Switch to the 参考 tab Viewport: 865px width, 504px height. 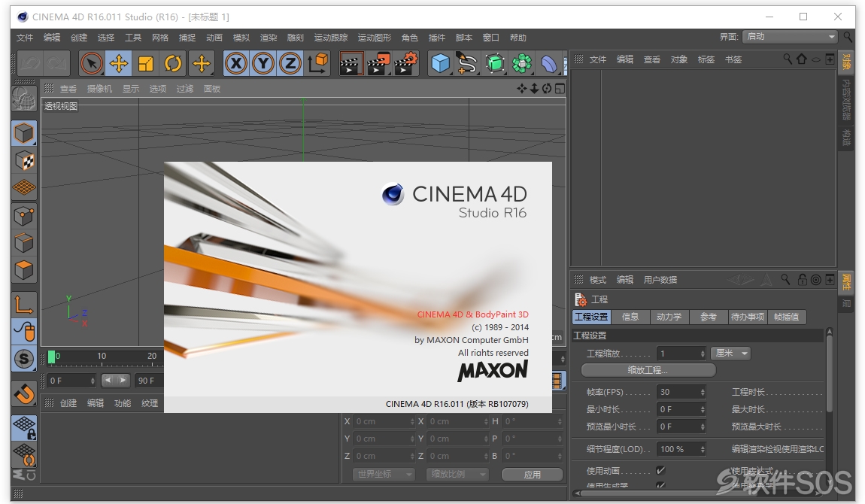[709, 317]
